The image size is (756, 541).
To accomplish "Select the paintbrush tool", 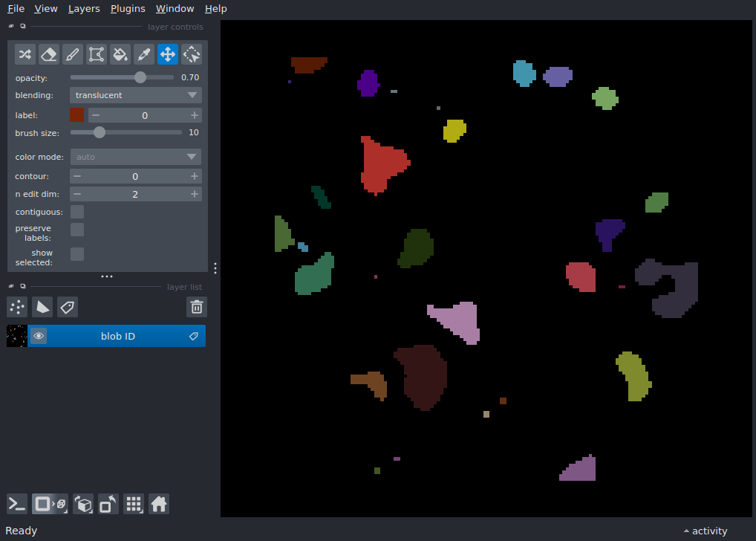I will pos(72,54).
